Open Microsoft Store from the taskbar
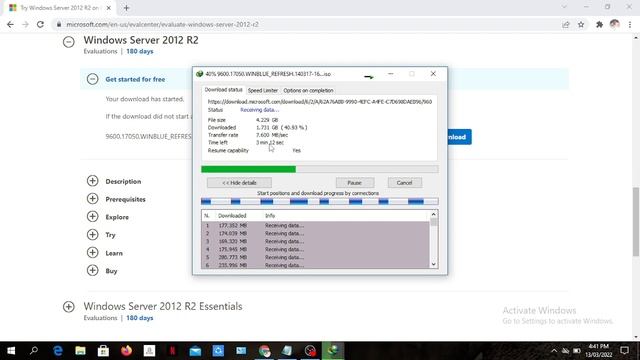The image size is (640, 360). [103, 351]
